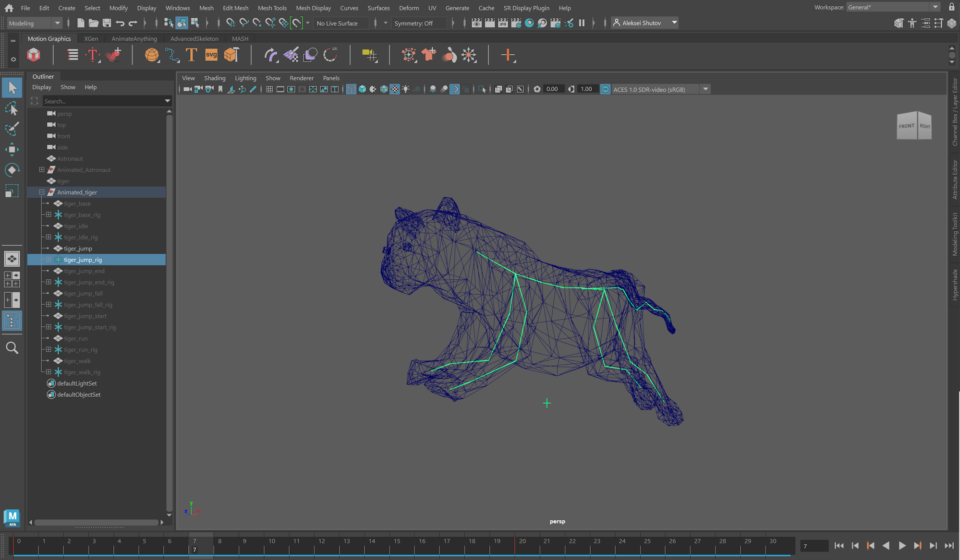Open the Mesh Tools menu
This screenshot has height=560, width=960.
(x=272, y=8)
